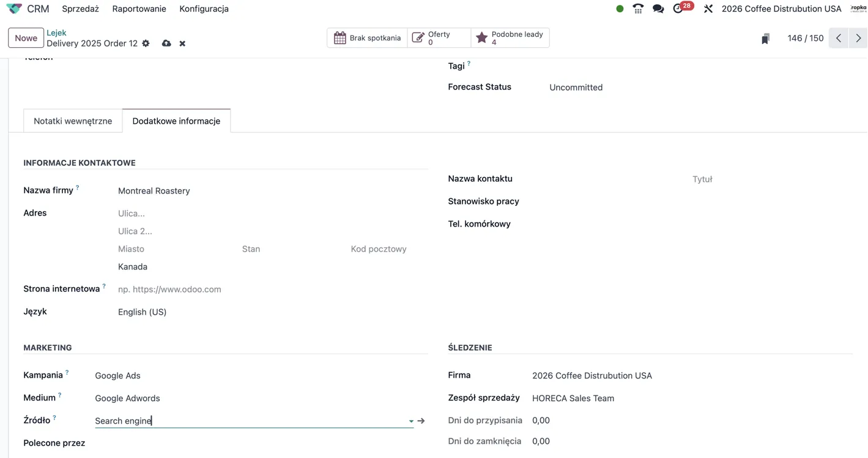Open the Tytuł title selector

[772, 179]
